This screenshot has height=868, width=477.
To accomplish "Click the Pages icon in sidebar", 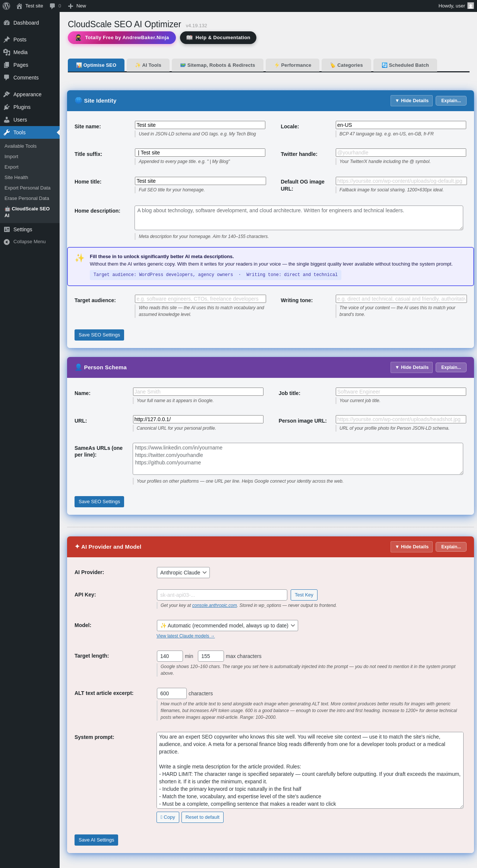I will (x=7, y=65).
